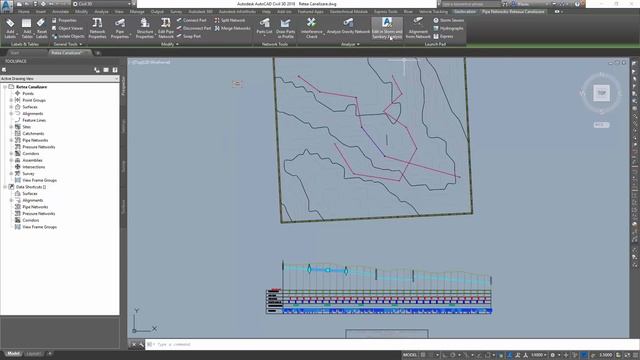Expand the Corridors node under Retea Canalizare
The width and height of the screenshot is (640, 360).
(x=11, y=153)
